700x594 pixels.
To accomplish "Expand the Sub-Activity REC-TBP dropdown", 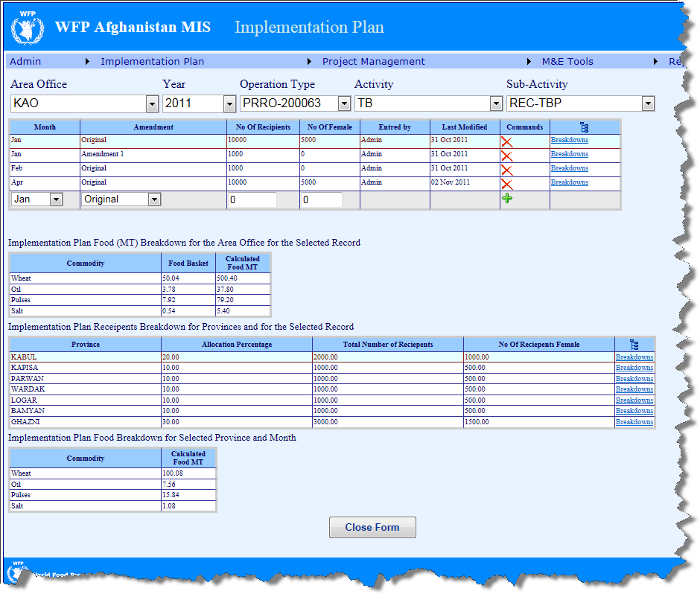I will [648, 103].
